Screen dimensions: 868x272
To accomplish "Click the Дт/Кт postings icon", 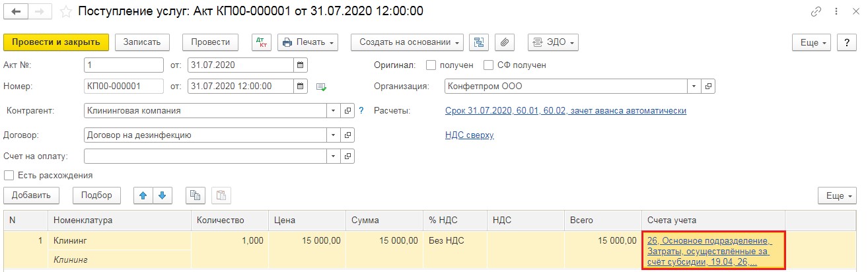I will (262, 42).
